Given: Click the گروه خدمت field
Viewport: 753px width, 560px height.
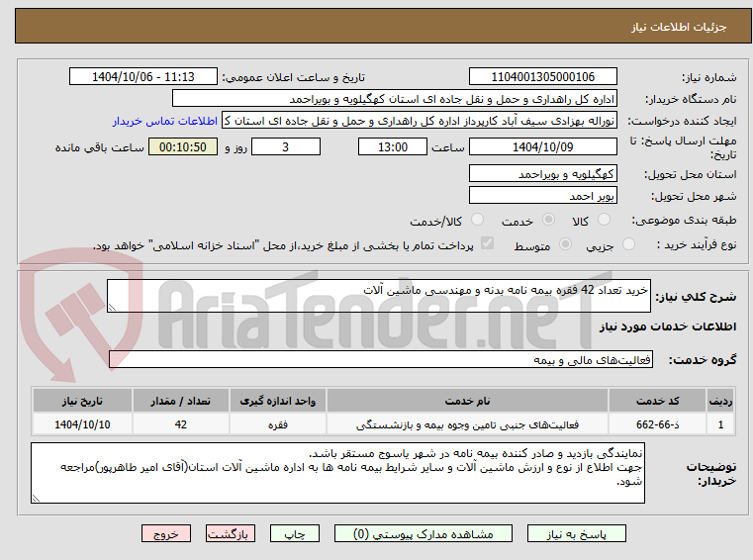Looking at the screenshot, I should coord(381,359).
